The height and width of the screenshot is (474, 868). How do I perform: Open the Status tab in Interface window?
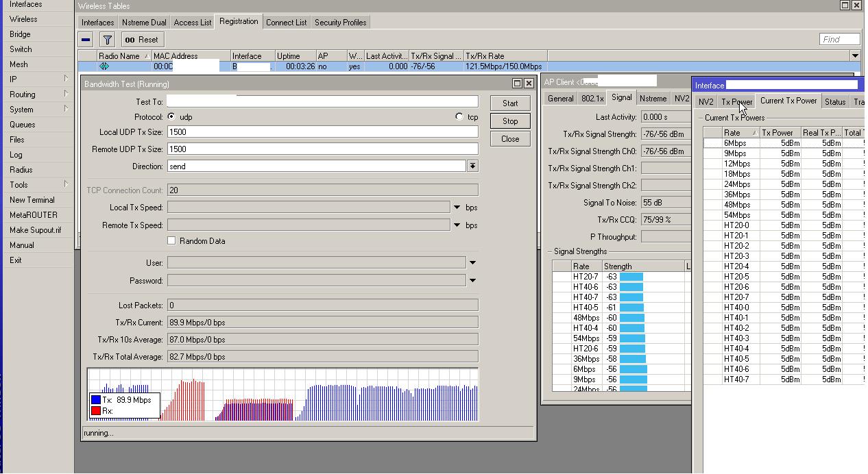click(x=835, y=102)
